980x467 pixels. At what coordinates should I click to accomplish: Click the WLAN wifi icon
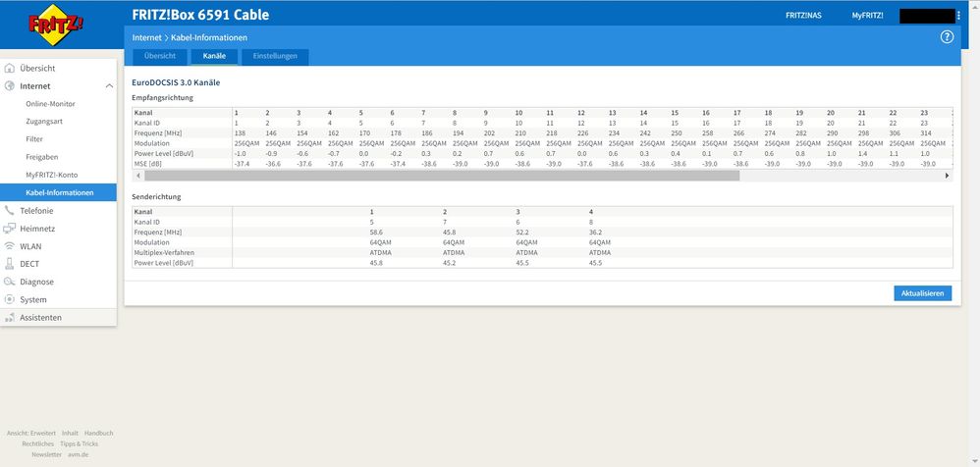(x=10, y=246)
